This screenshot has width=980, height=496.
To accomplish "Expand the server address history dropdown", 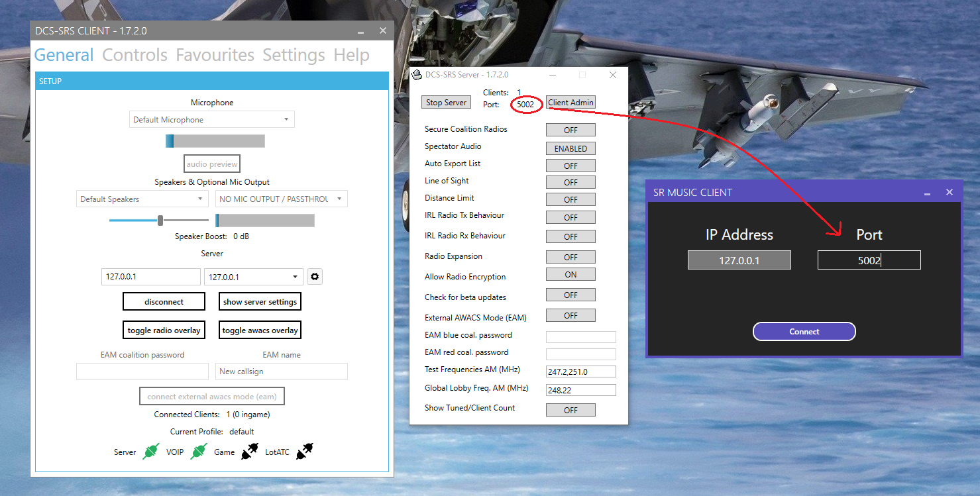I will click(x=254, y=277).
